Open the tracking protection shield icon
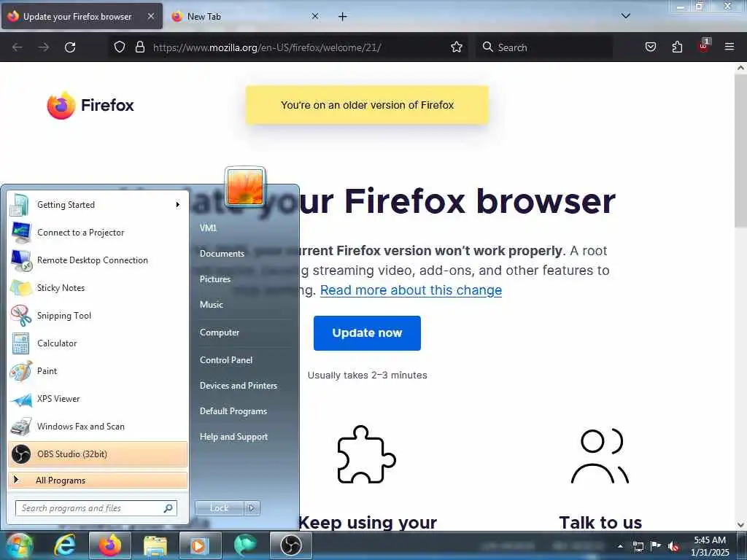This screenshot has width=747, height=560. click(120, 47)
